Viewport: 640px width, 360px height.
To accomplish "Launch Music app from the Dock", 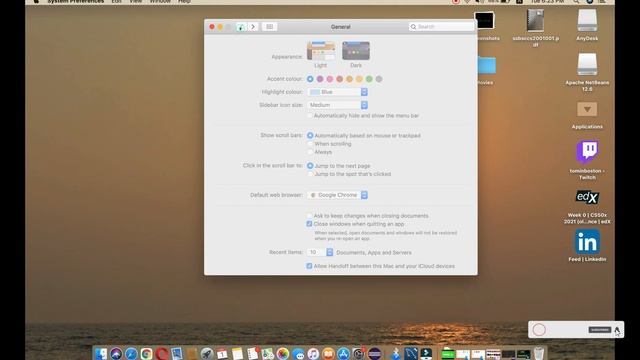I will point(313,353).
